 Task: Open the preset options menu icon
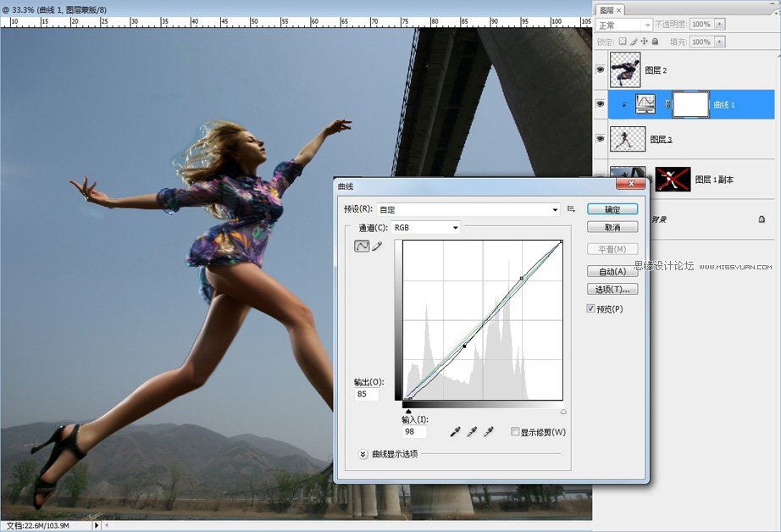pos(571,208)
